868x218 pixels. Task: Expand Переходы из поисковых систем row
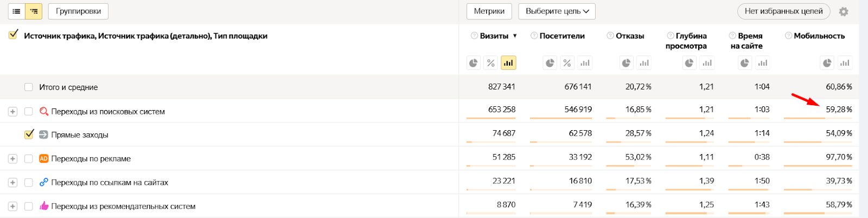tap(12, 112)
